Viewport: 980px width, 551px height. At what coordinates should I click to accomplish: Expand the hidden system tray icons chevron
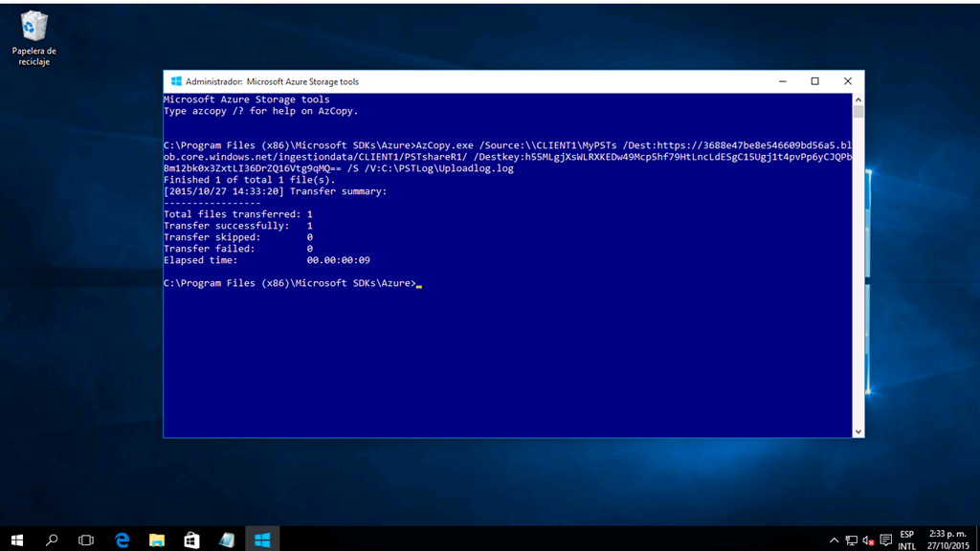click(834, 540)
